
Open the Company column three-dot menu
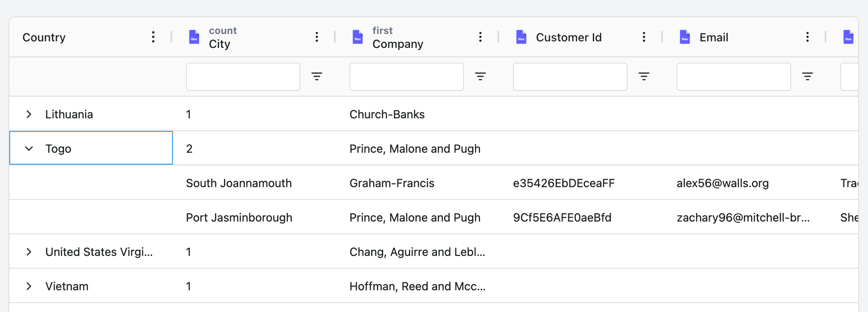point(480,37)
